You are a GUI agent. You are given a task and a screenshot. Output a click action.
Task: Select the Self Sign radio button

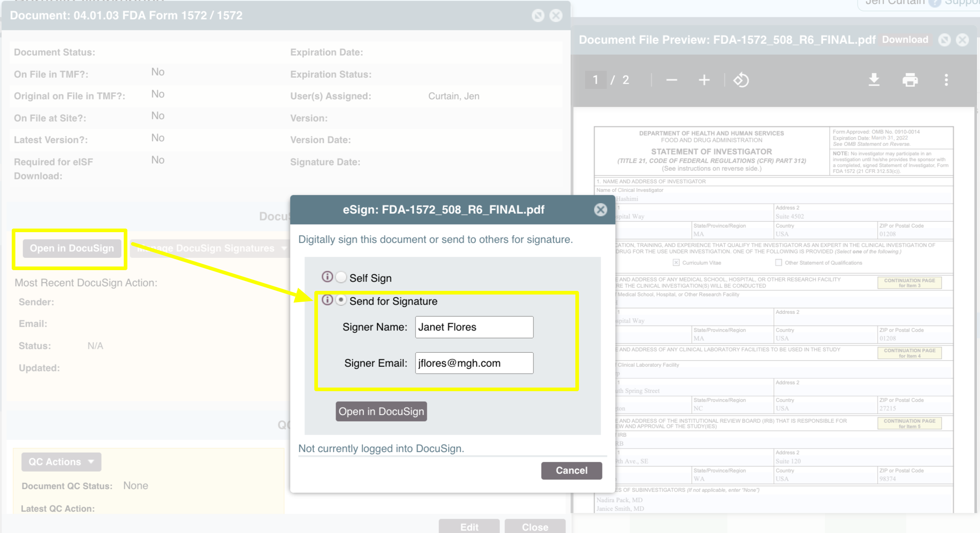point(341,277)
